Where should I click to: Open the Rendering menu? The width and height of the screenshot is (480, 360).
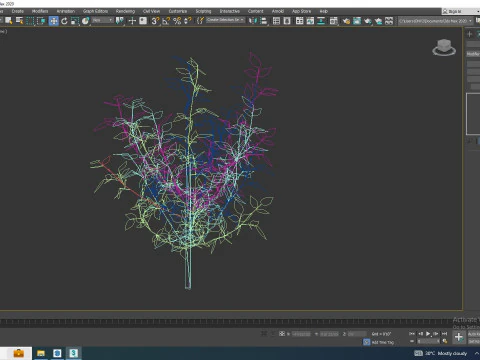[125, 11]
